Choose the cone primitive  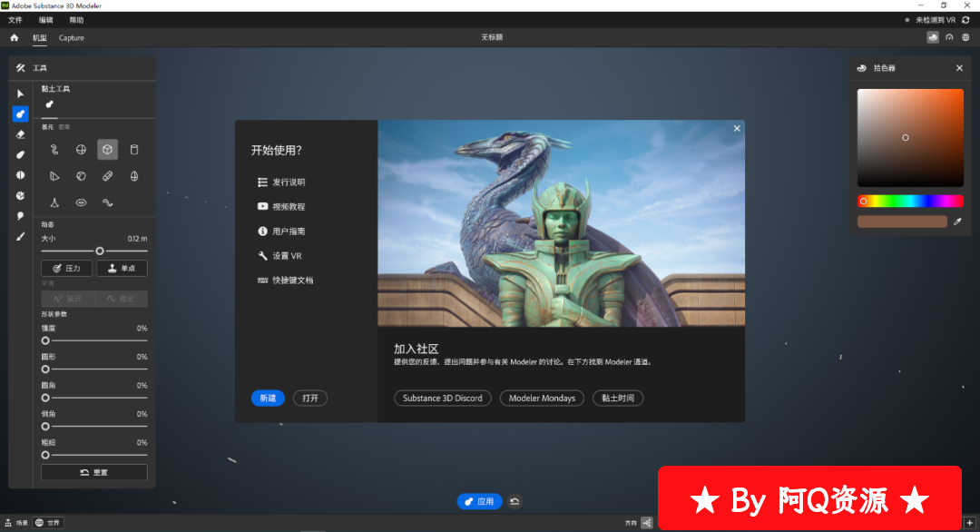54,202
